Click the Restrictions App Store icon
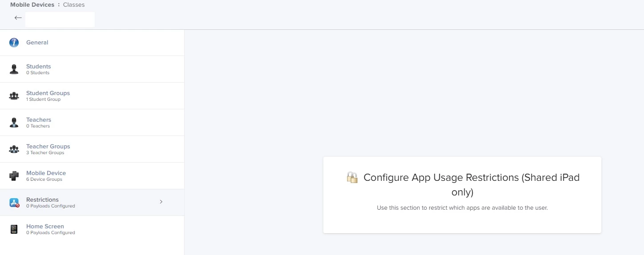The height and width of the screenshot is (255, 644). coord(14,203)
